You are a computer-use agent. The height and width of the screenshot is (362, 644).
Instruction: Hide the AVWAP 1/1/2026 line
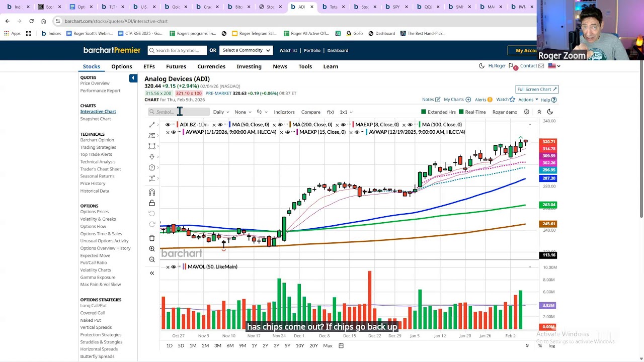pos(174,132)
